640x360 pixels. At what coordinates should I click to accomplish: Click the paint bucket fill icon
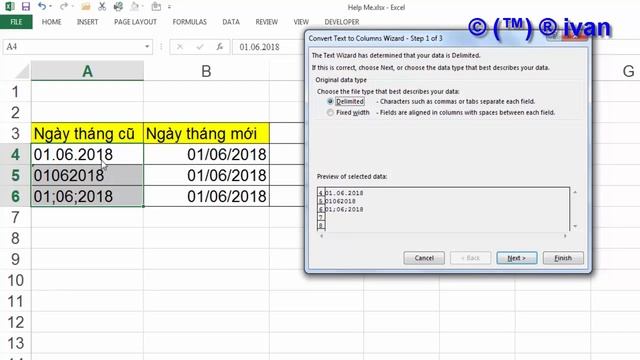[135, 6]
